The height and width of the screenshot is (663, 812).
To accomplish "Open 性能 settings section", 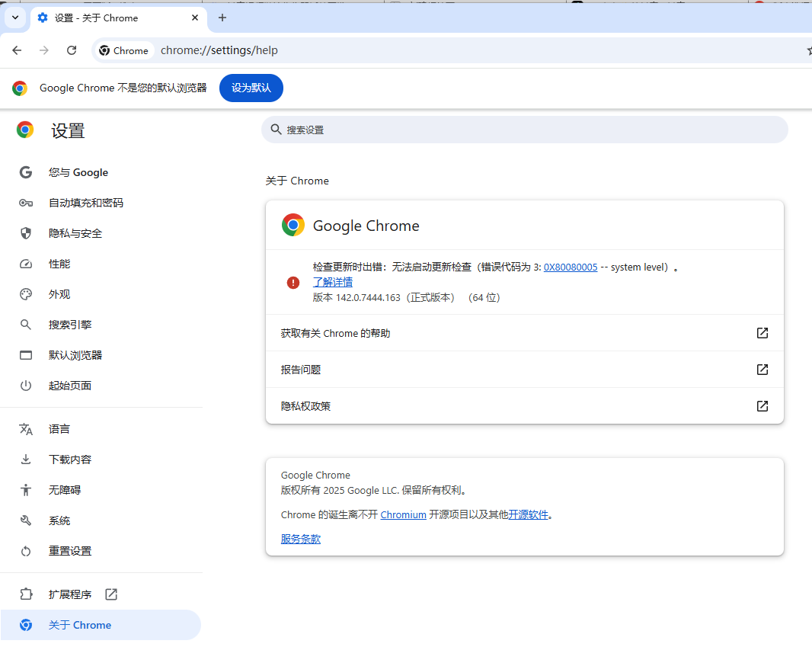I will (101, 264).
